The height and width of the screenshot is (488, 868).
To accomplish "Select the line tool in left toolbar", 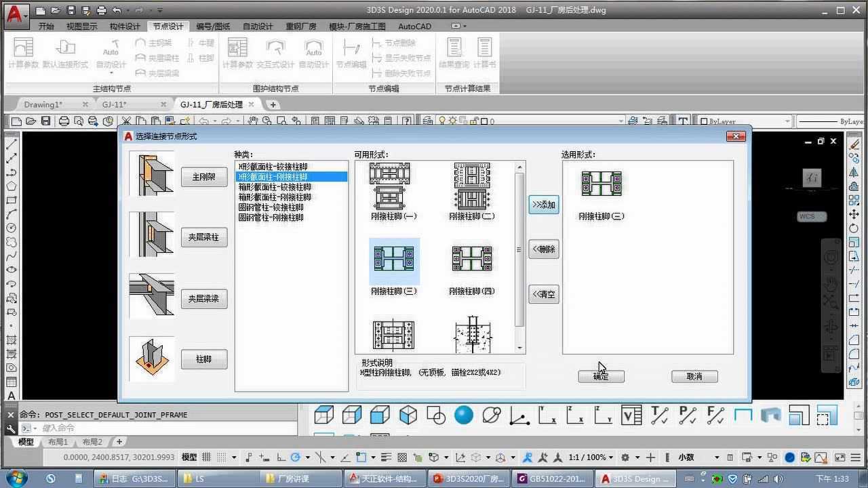I will pos(12,144).
